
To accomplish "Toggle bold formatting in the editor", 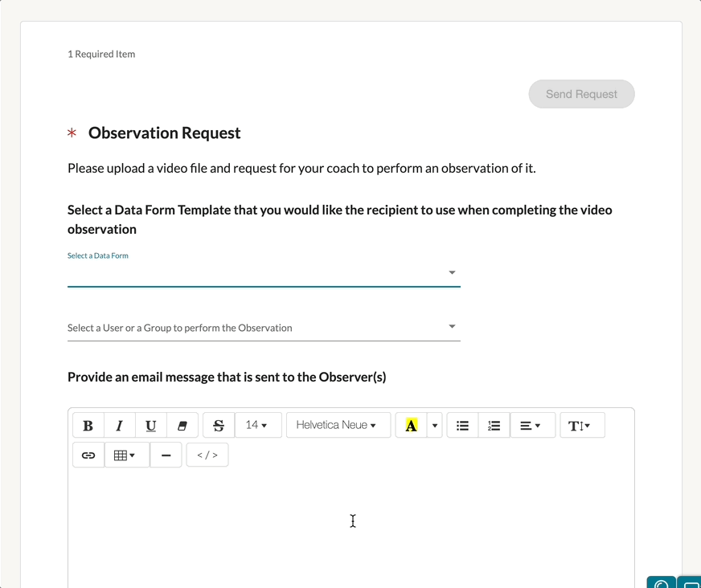I will (88, 426).
